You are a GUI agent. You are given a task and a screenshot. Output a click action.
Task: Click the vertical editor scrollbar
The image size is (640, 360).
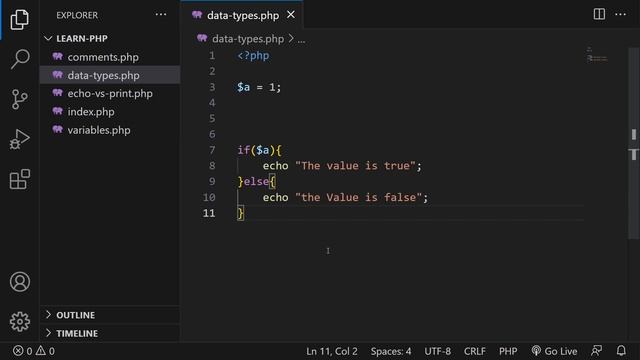pos(633,143)
